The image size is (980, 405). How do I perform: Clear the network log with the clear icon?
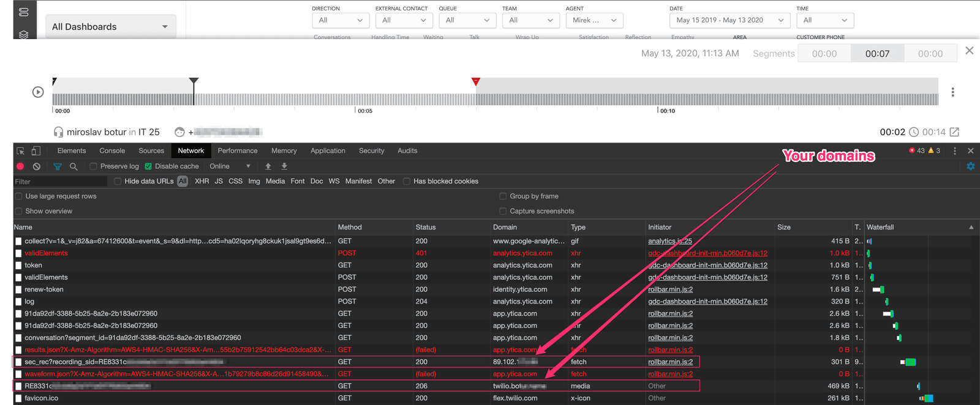tap(37, 166)
